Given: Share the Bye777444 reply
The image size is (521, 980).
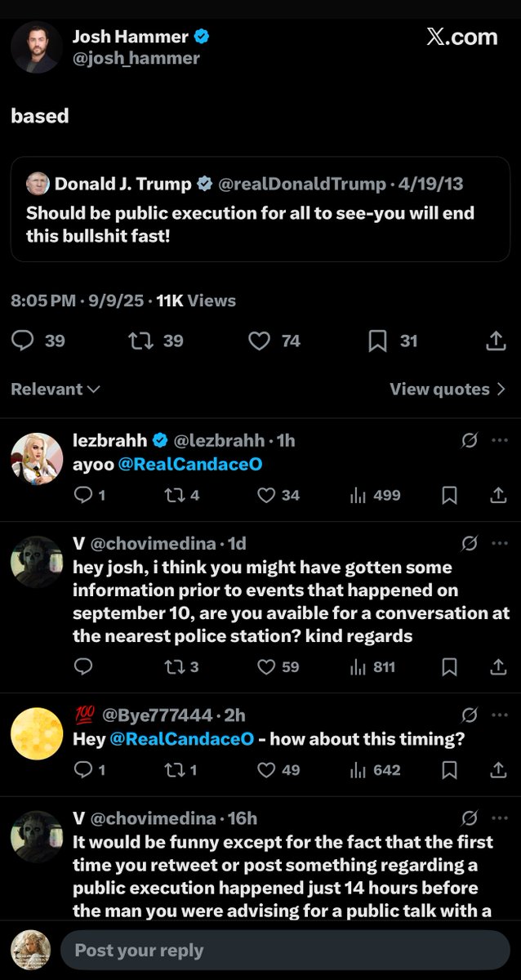Looking at the screenshot, I should pyautogui.click(x=497, y=770).
